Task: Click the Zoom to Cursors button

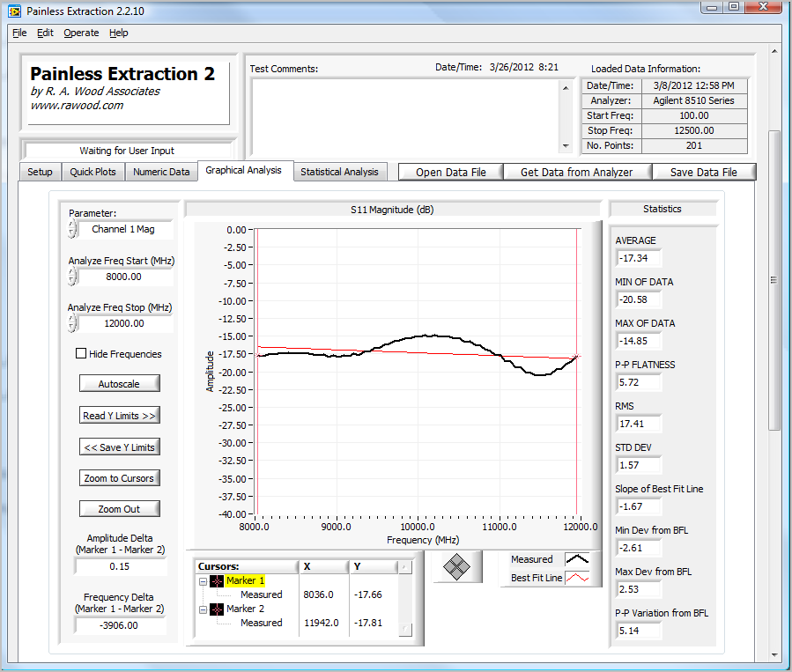Action: pos(119,478)
